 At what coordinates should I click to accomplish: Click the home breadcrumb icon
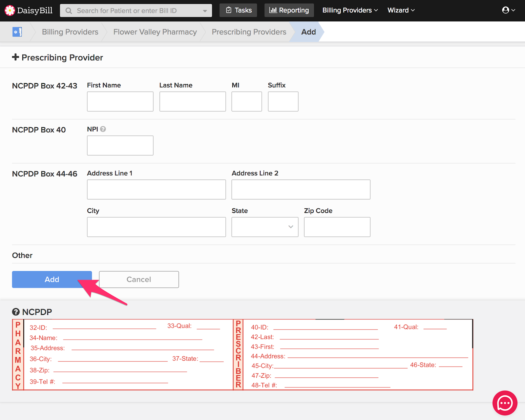click(17, 32)
